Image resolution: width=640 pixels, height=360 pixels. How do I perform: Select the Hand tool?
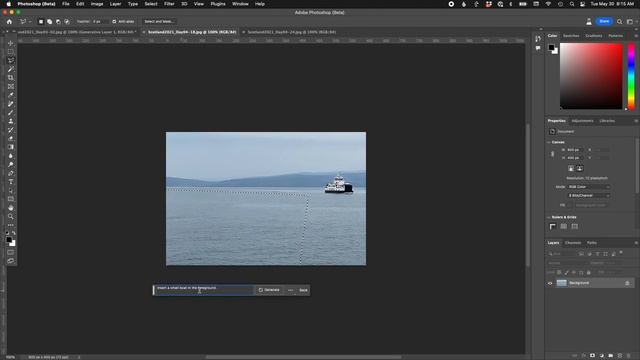click(11, 208)
